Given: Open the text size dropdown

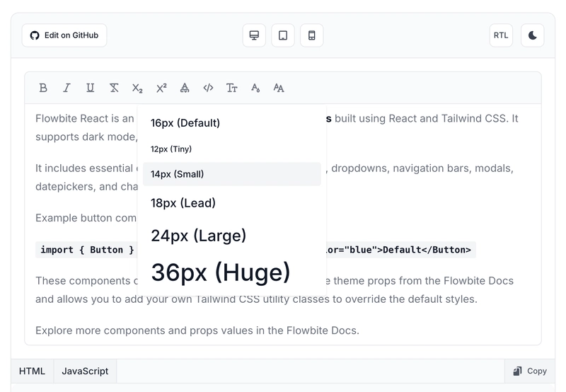Looking at the screenshot, I should [232, 88].
